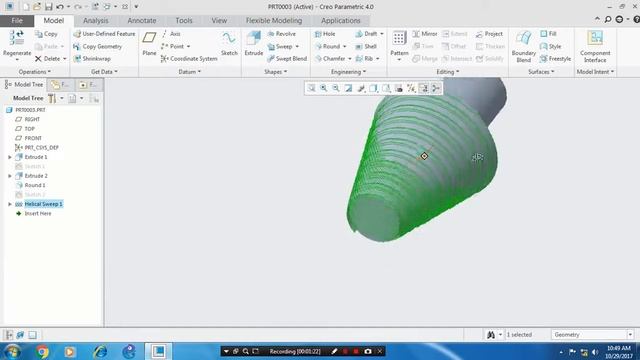This screenshot has height=360, width=640.
Task: Click the Fill surface tool
Action: pos(548,34)
